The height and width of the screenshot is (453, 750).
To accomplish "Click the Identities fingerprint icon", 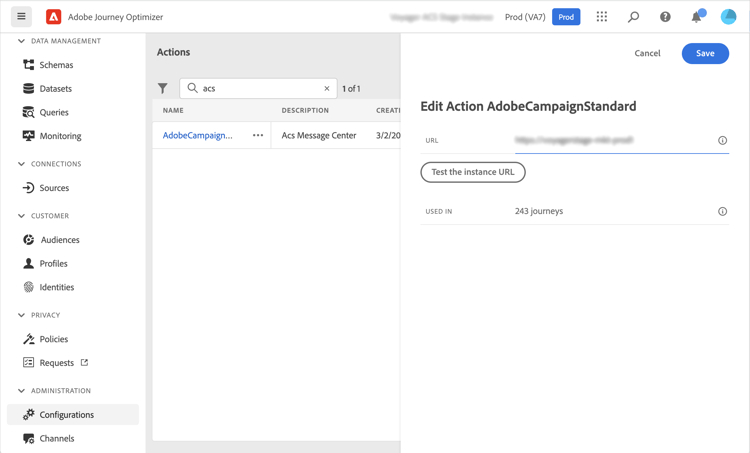I will pyautogui.click(x=29, y=287).
